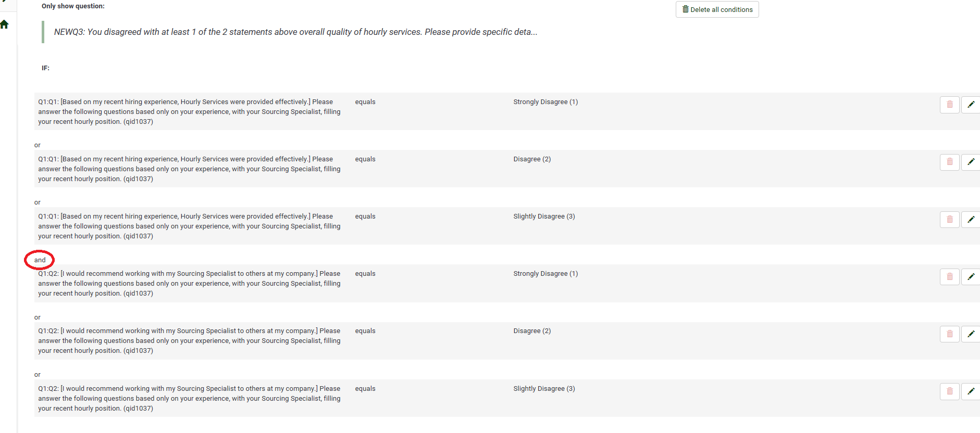Click Q1:Q1 question text in Strongly Disagree (1) row
980x433 pixels.
click(x=190, y=112)
